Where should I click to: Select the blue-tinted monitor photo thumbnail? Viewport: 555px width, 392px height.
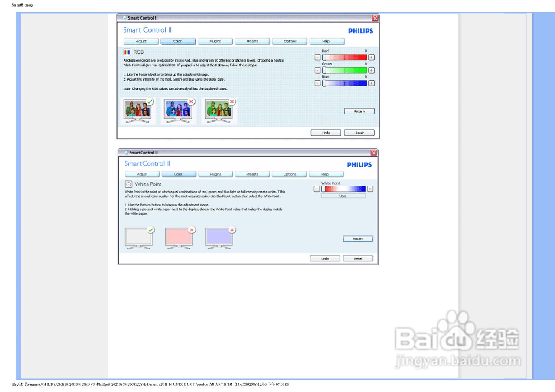tap(178, 111)
